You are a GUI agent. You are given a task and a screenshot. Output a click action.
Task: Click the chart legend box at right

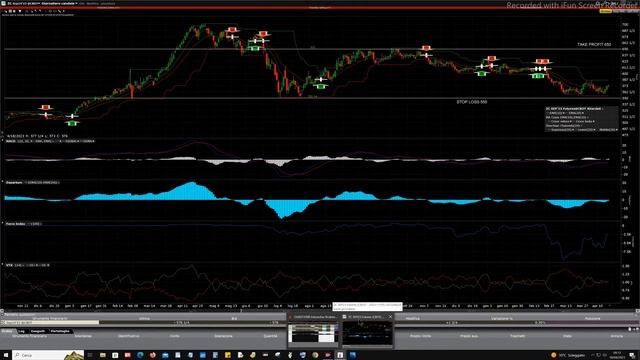(x=581, y=119)
